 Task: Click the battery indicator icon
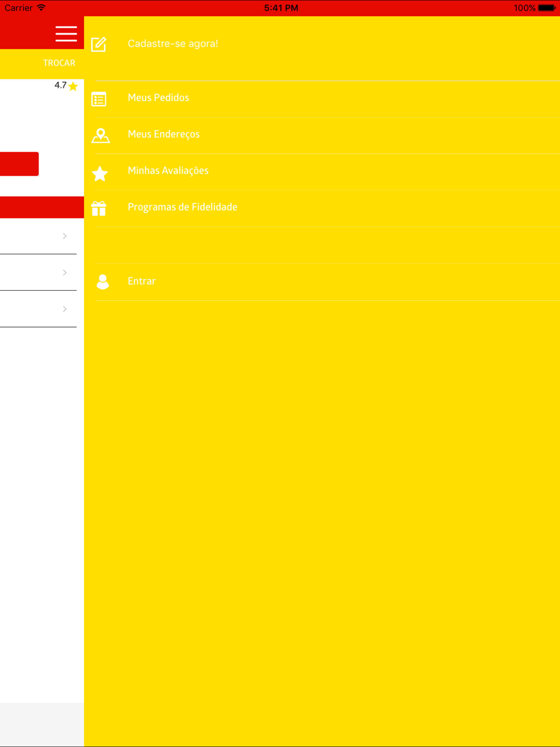pyautogui.click(x=547, y=8)
